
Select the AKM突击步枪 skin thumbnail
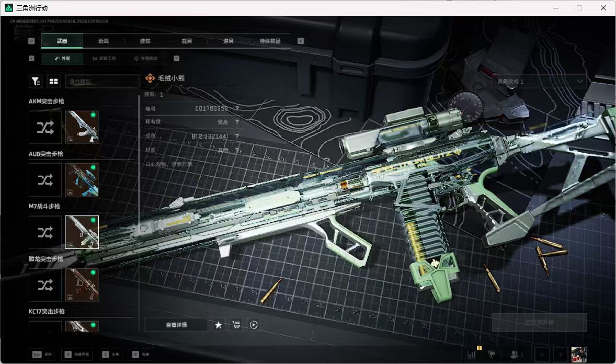[x=82, y=128]
